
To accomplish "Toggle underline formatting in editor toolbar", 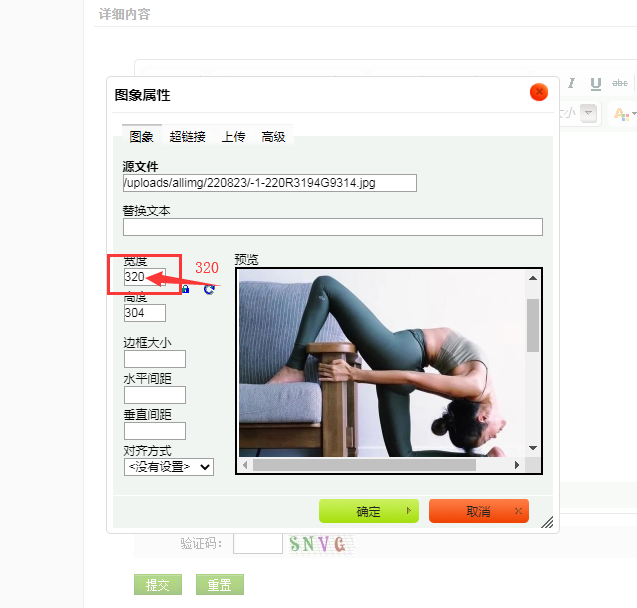I will click(x=596, y=84).
